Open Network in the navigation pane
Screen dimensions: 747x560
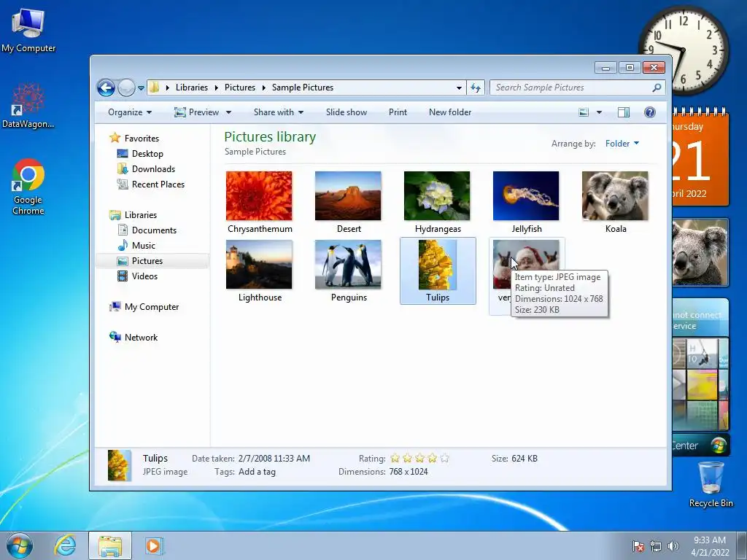141,338
